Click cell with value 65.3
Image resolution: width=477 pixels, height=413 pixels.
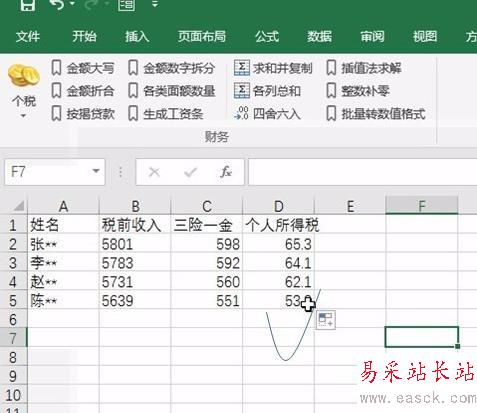pos(278,244)
